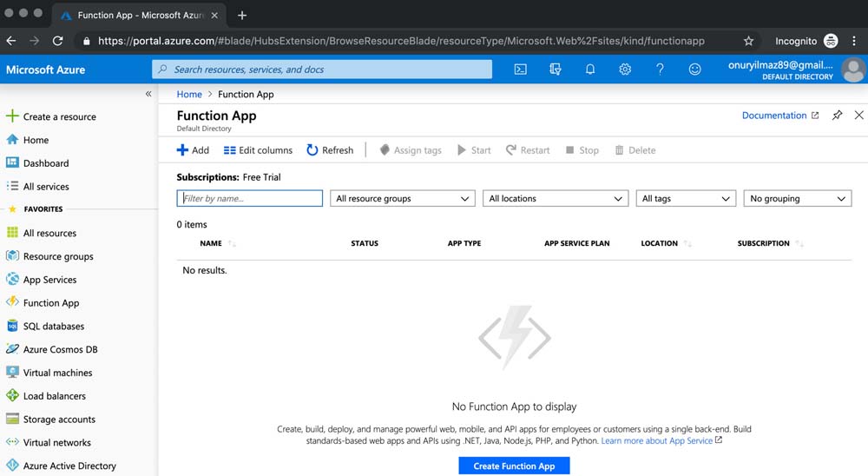Send feedback via the smiley icon
Viewport: 868px width, 476px height.
pos(694,69)
